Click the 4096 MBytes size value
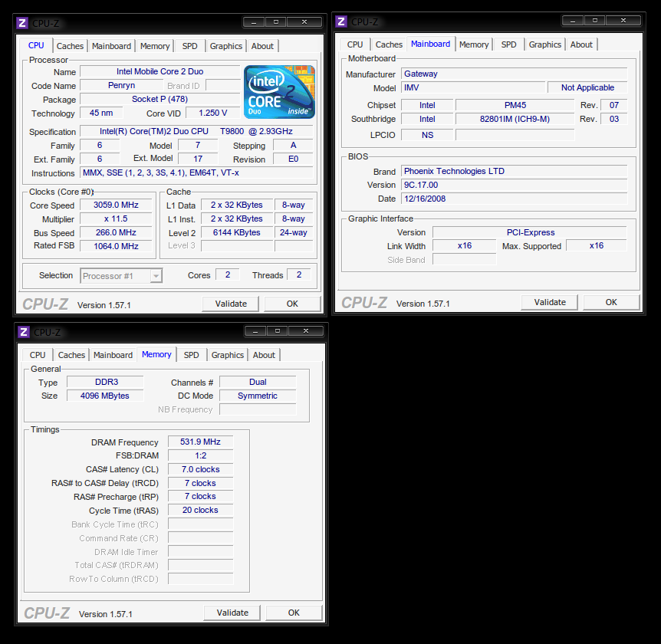Viewport: 661px width, 644px height. (x=105, y=396)
